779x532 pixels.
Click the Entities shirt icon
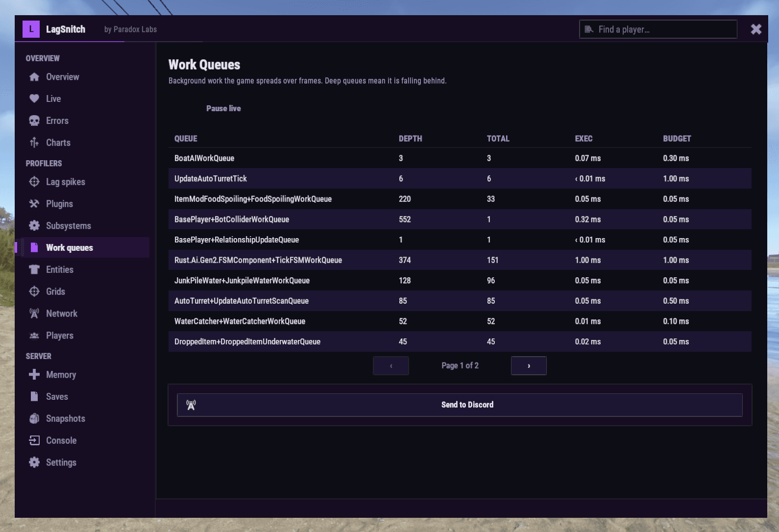34,269
